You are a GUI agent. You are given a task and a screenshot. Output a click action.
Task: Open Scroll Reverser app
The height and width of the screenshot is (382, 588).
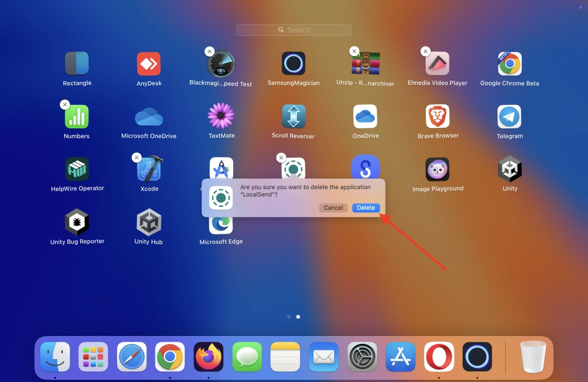294,117
